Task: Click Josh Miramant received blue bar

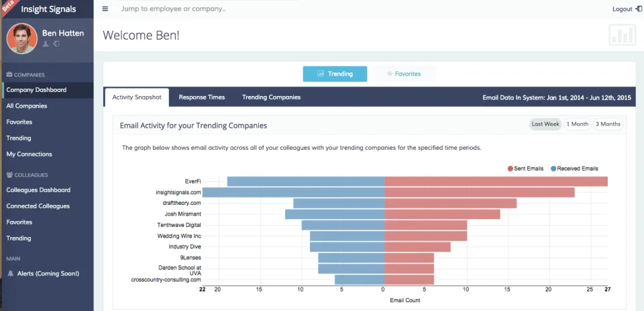Action: [x=334, y=214]
